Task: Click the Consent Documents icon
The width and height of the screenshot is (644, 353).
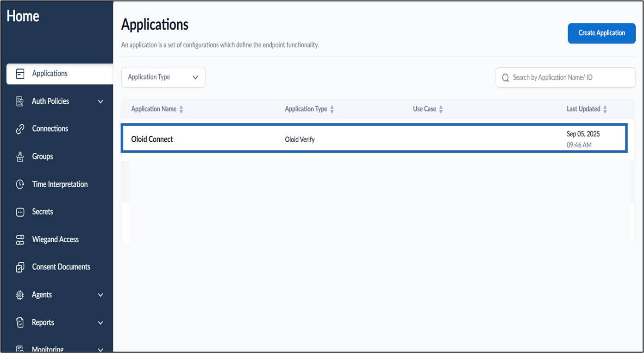Action: (20, 267)
